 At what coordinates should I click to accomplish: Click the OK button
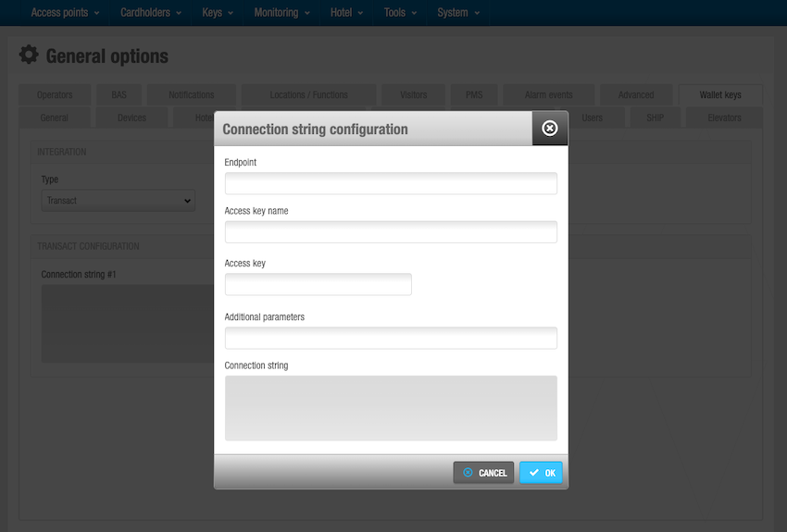pos(541,473)
